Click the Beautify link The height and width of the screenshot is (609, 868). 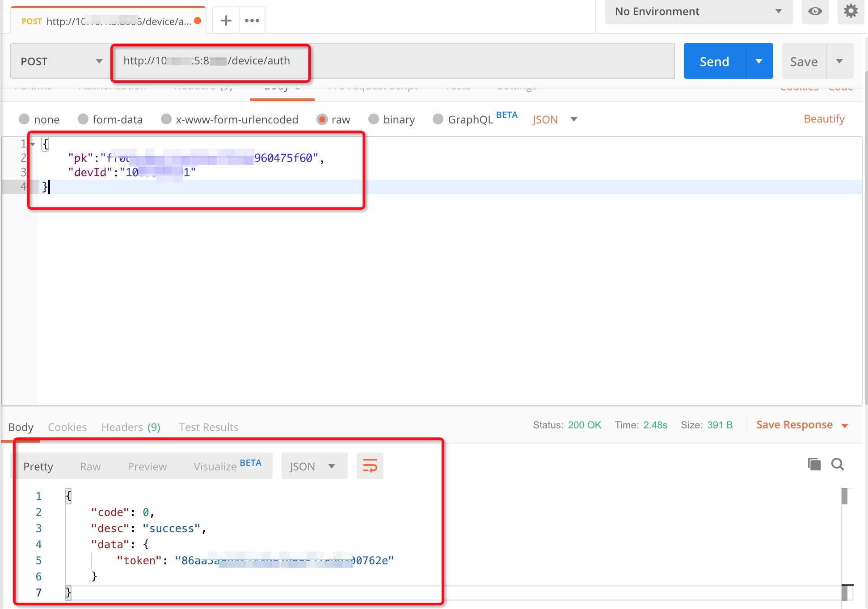(x=824, y=119)
